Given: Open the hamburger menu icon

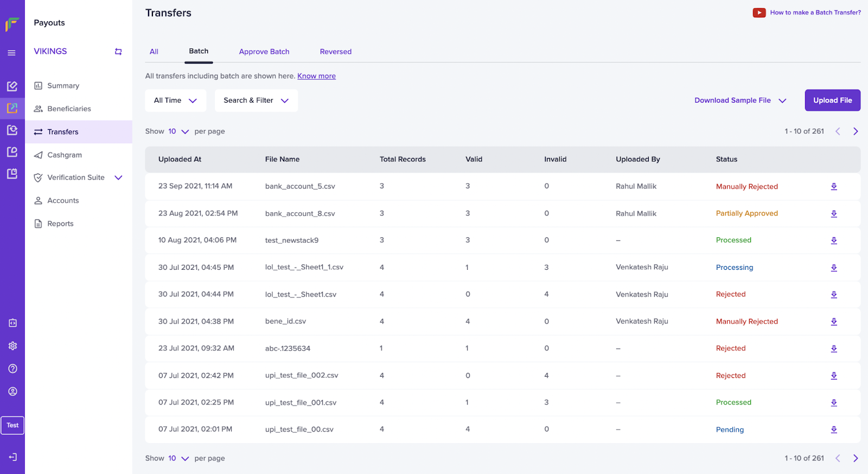Looking at the screenshot, I should coord(11,53).
